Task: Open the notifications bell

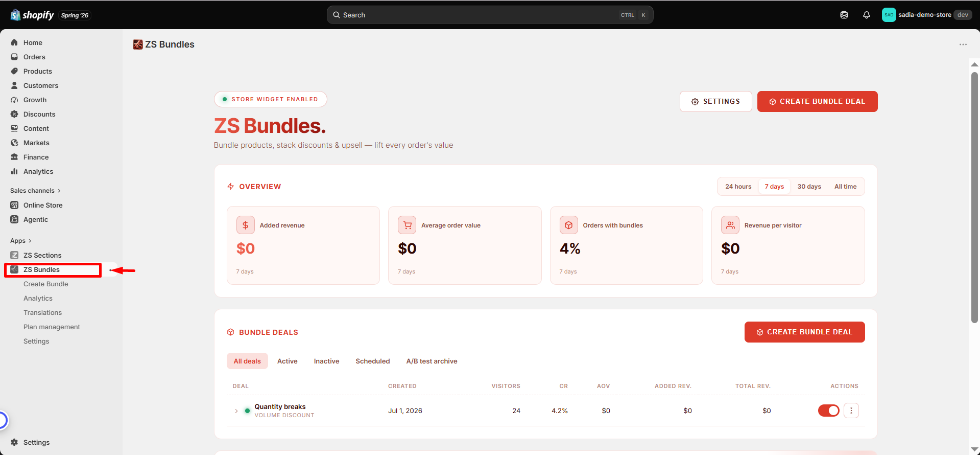Action: click(x=867, y=15)
